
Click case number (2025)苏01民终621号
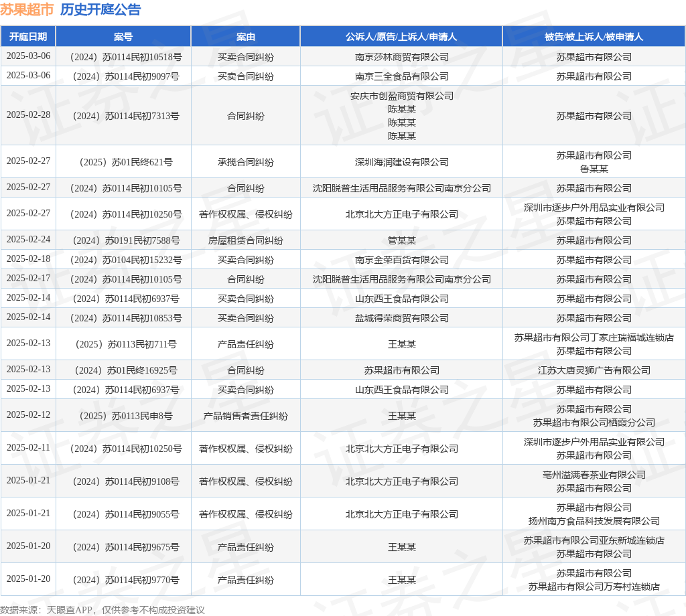tap(125, 162)
